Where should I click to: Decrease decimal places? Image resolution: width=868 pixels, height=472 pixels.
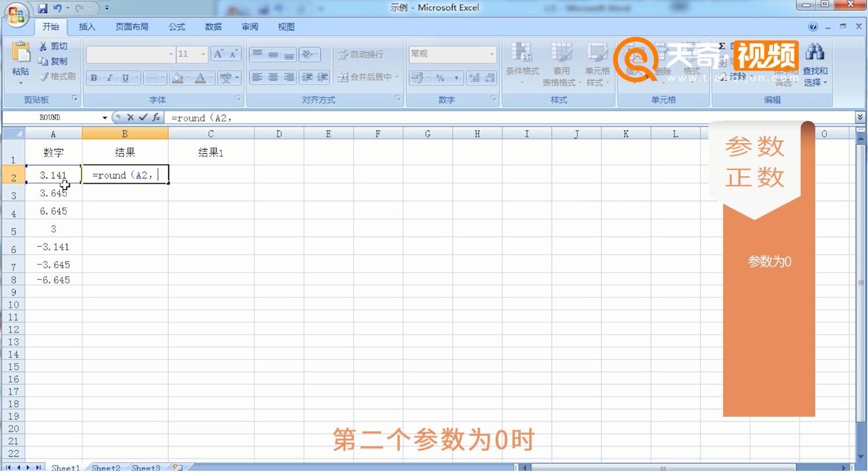pyautogui.click(x=489, y=78)
